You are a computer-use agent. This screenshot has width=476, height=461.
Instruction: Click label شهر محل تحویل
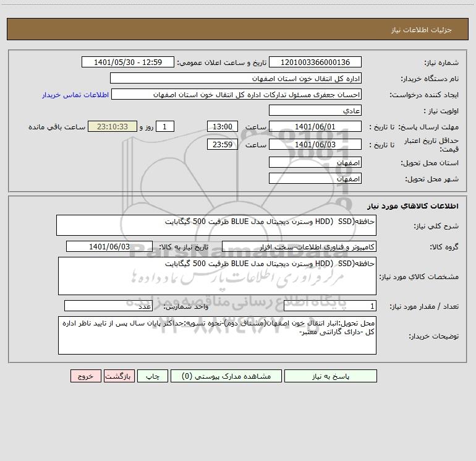pyautogui.click(x=431, y=179)
